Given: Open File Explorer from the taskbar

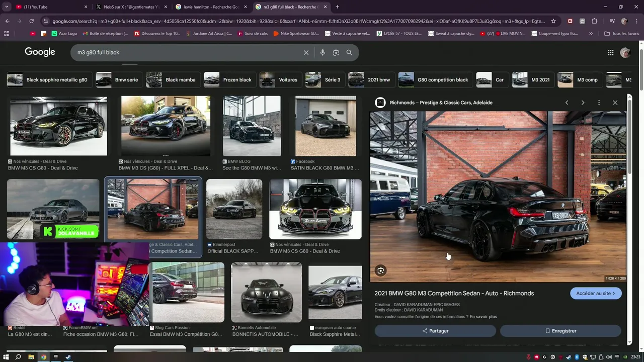Looking at the screenshot, I should [x=31, y=357].
